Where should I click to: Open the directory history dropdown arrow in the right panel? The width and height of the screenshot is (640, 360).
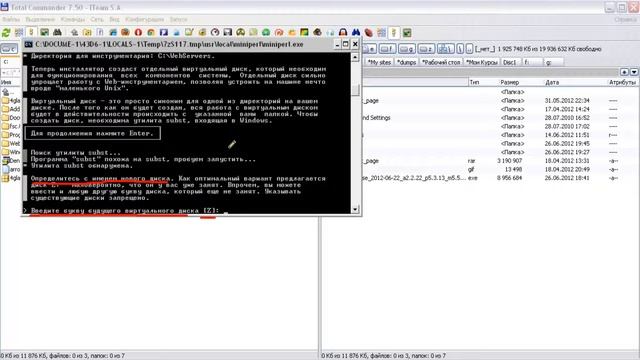634,72
